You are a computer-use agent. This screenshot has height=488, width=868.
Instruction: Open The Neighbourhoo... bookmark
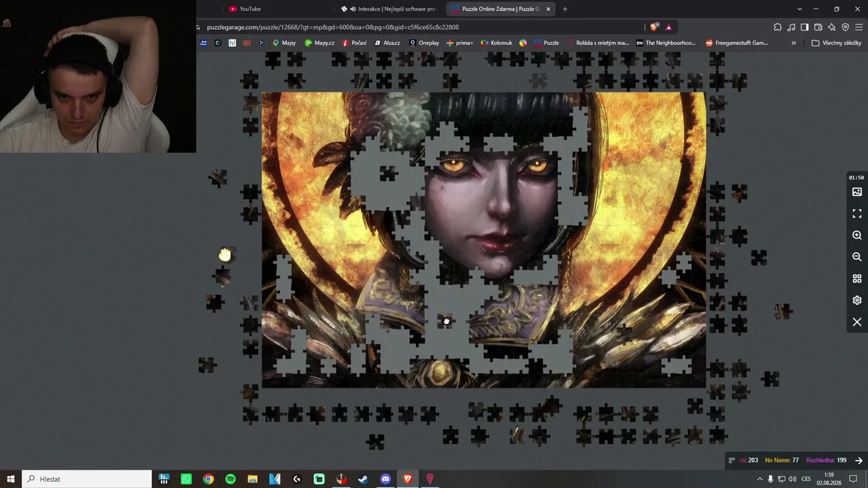click(x=665, y=43)
